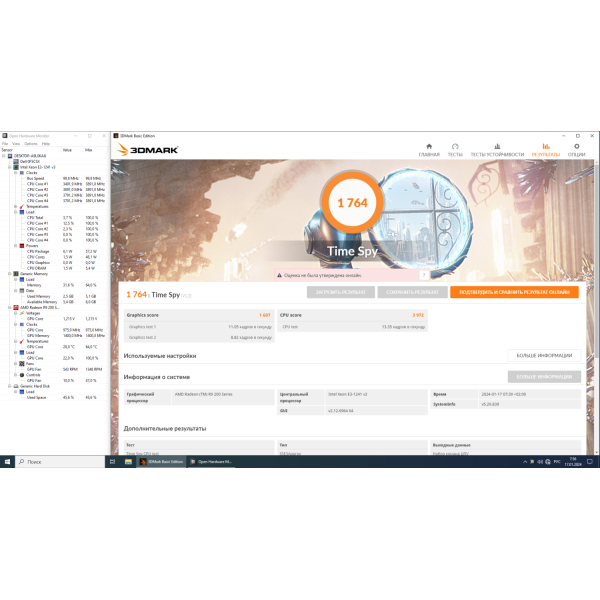Open the View menu in Open Hardware Monitor
This screenshot has height=600, width=600.
click(x=16, y=143)
